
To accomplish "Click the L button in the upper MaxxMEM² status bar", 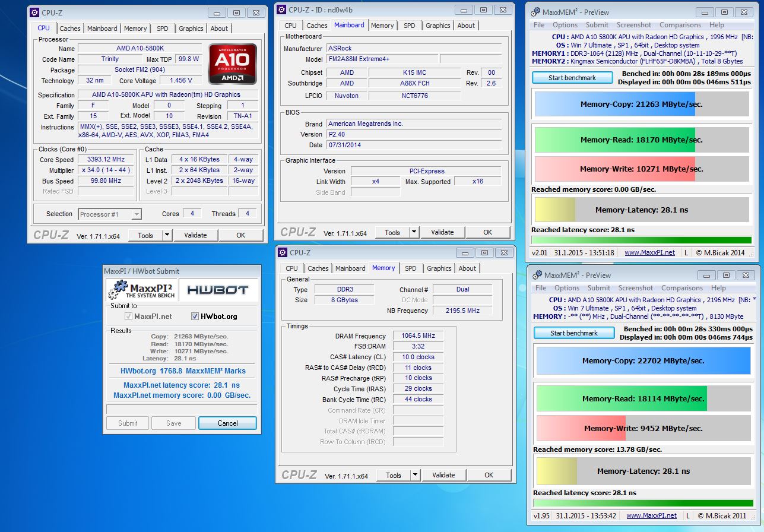I will click(687, 252).
